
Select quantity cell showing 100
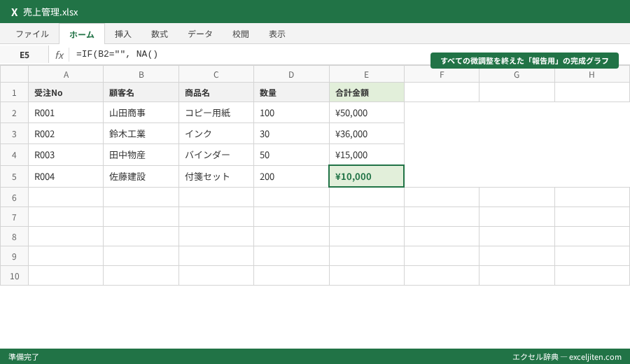click(291, 113)
